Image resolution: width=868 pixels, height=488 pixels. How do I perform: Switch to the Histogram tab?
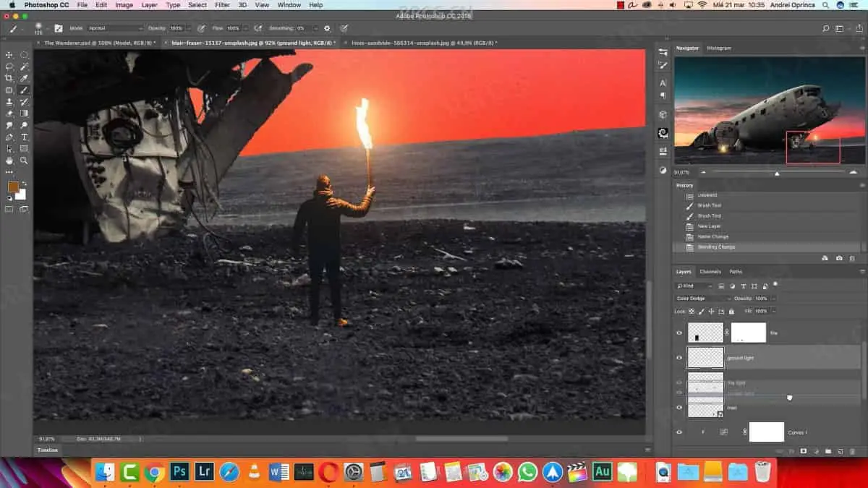[719, 48]
